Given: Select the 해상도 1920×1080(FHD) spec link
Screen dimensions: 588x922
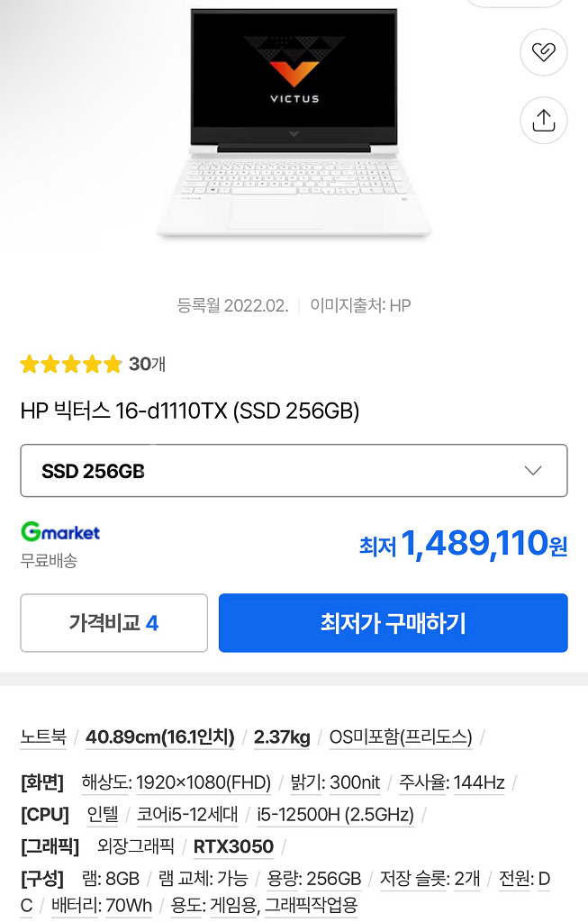Looking at the screenshot, I should tap(176, 782).
